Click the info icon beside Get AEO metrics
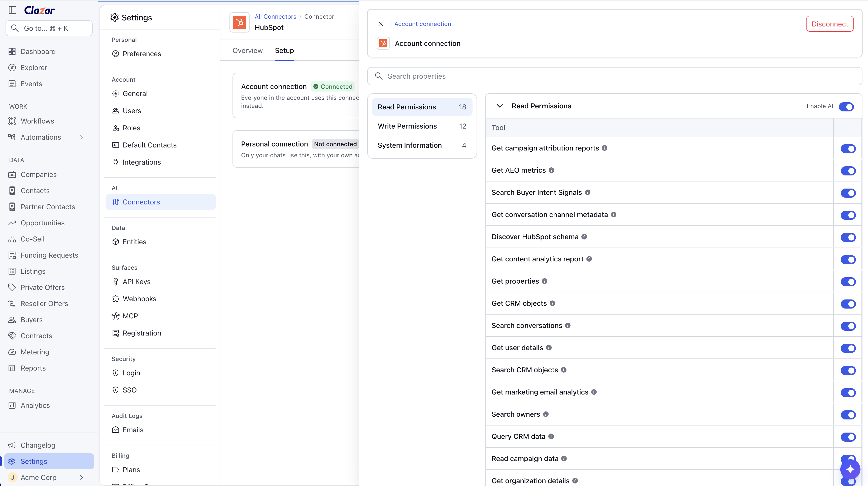868x486 pixels. [551, 170]
